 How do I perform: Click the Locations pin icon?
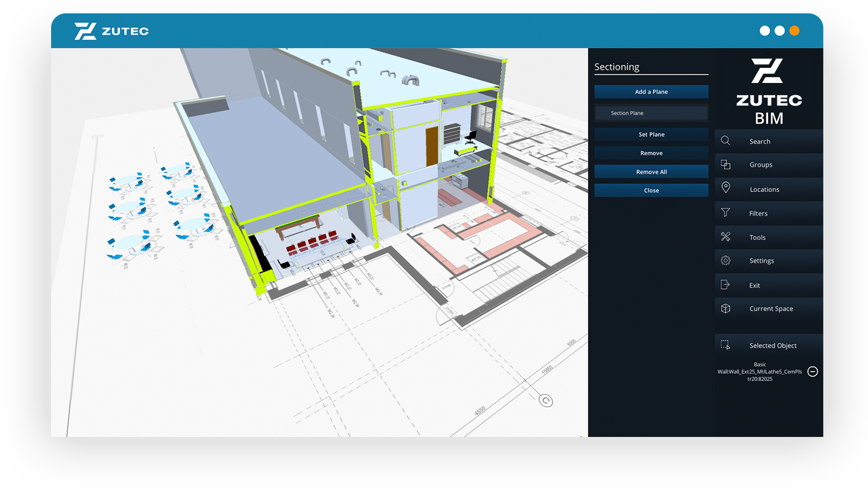(725, 187)
